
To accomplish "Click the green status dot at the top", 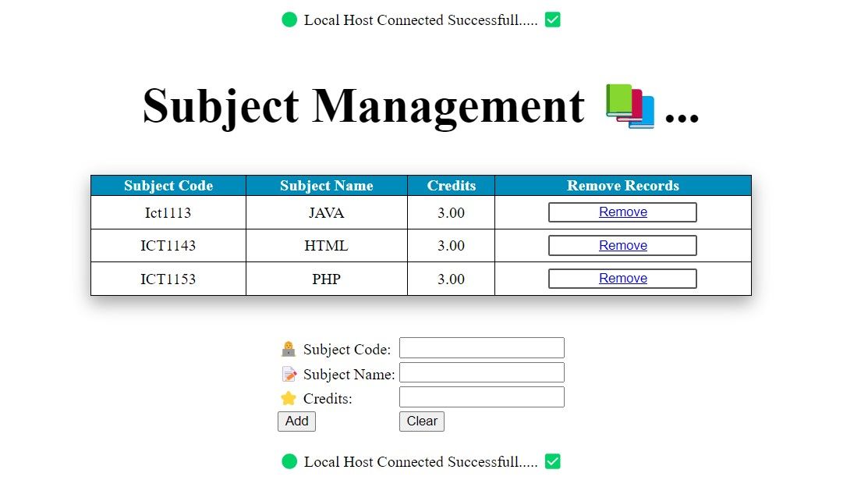I will [x=289, y=20].
